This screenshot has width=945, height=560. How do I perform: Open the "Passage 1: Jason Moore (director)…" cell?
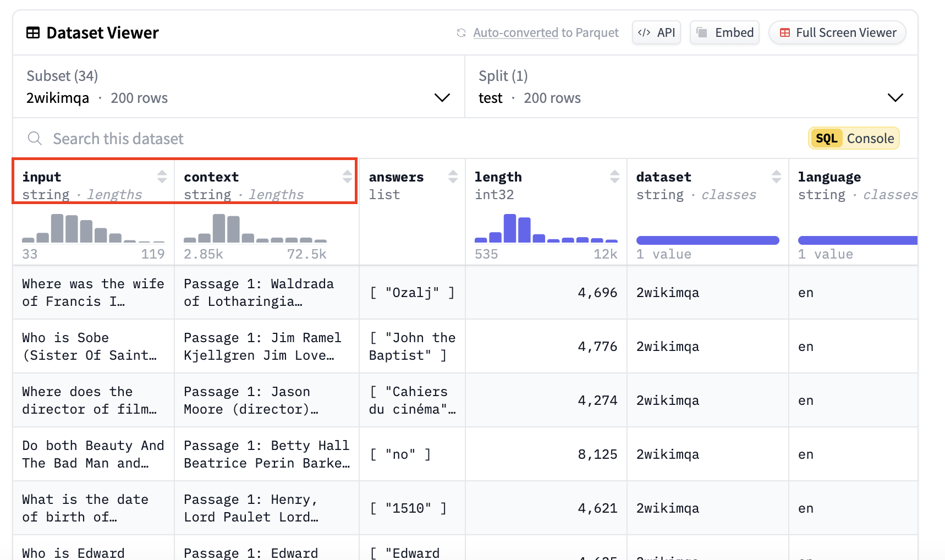pos(267,400)
